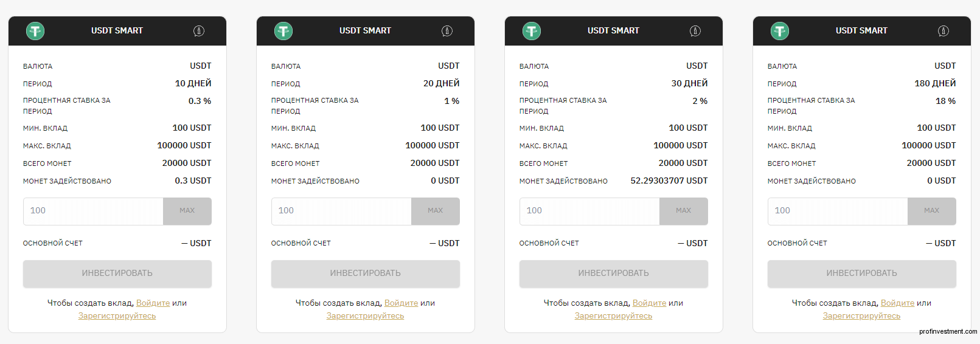Open Зарегистрируйтесь link under the 30-day card
980x344 pixels.
point(614,315)
